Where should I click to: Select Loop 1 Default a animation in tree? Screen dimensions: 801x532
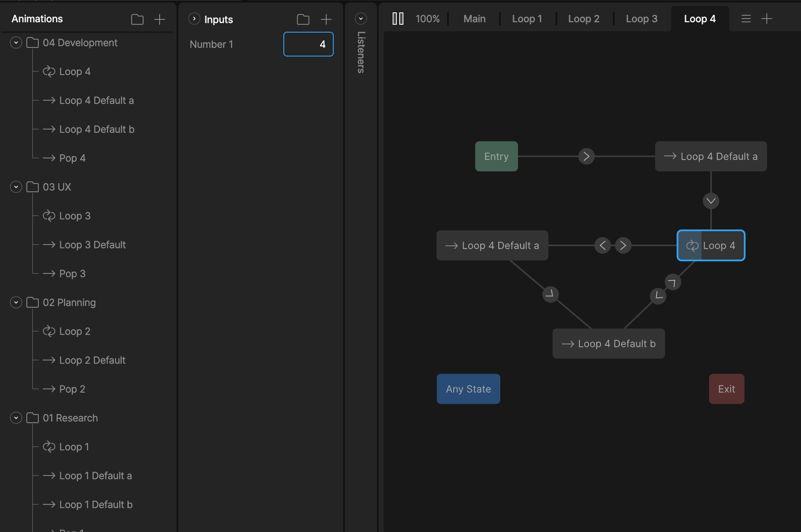[x=96, y=476]
